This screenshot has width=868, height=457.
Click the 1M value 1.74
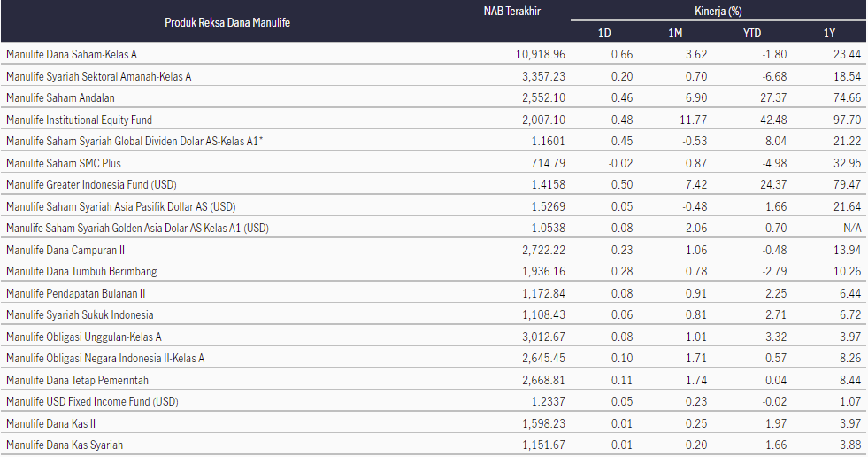click(x=696, y=381)
